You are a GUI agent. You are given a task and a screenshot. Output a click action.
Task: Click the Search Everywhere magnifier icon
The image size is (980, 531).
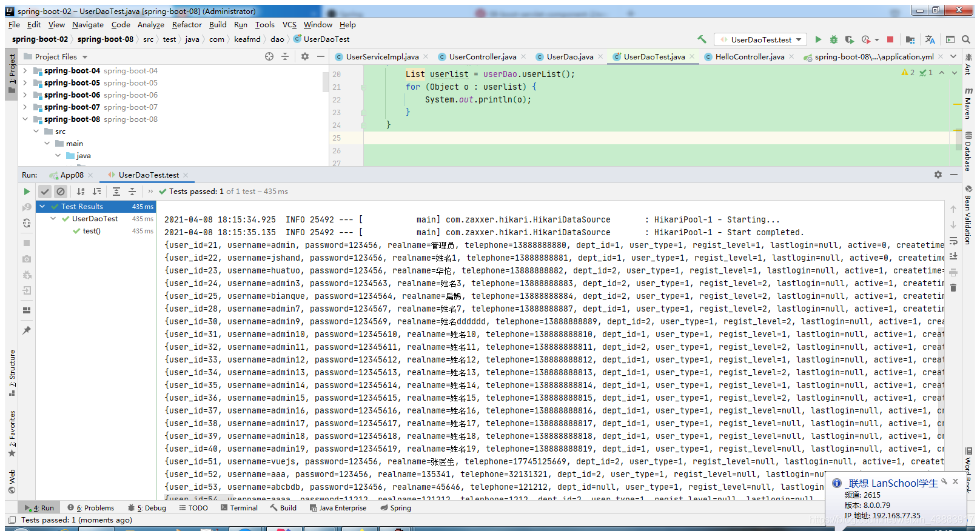(x=966, y=39)
